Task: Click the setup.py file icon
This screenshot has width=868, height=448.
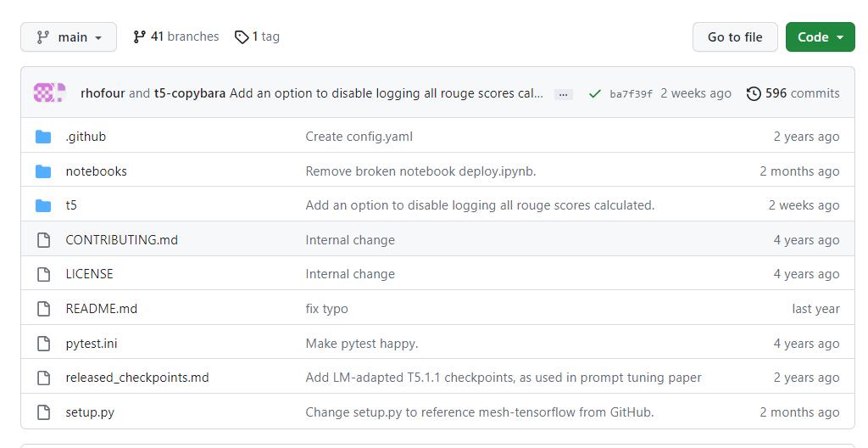Action: click(x=43, y=412)
